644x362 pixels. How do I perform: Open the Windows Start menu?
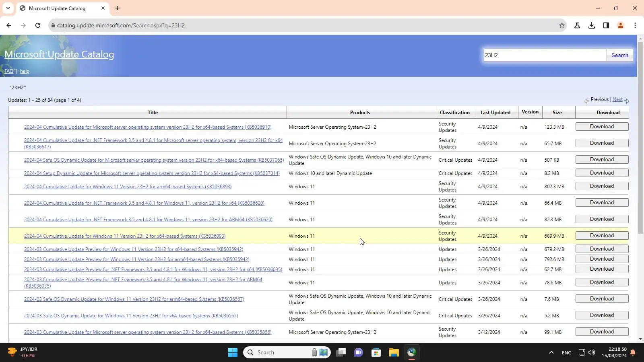233,352
